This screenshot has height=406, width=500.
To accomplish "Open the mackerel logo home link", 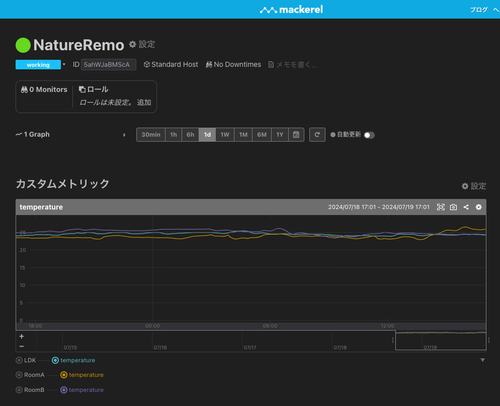I will (291, 10).
